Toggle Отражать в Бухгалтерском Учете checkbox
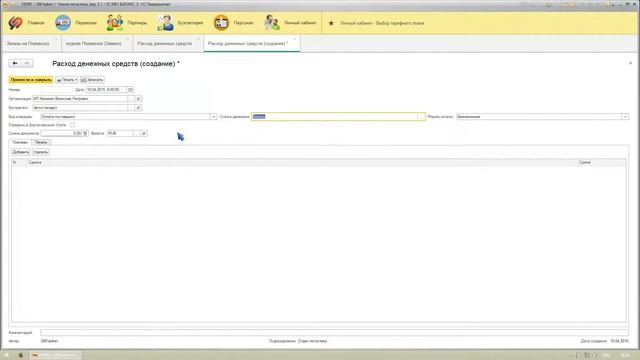This screenshot has width=640, height=360. click(x=72, y=125)
